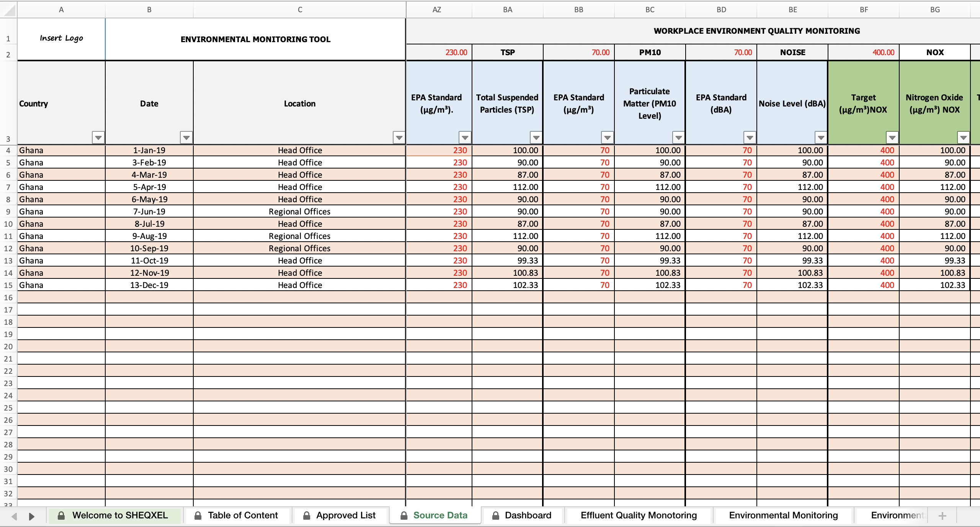Open Effluent Quality Monotoring sheet tab

[x=639, y=516]
